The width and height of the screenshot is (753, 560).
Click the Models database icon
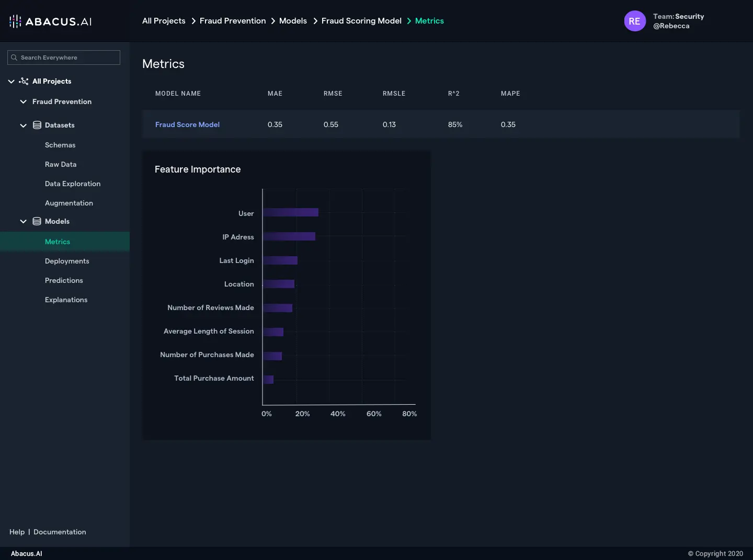pyautogui.click(x=37, y=221)
